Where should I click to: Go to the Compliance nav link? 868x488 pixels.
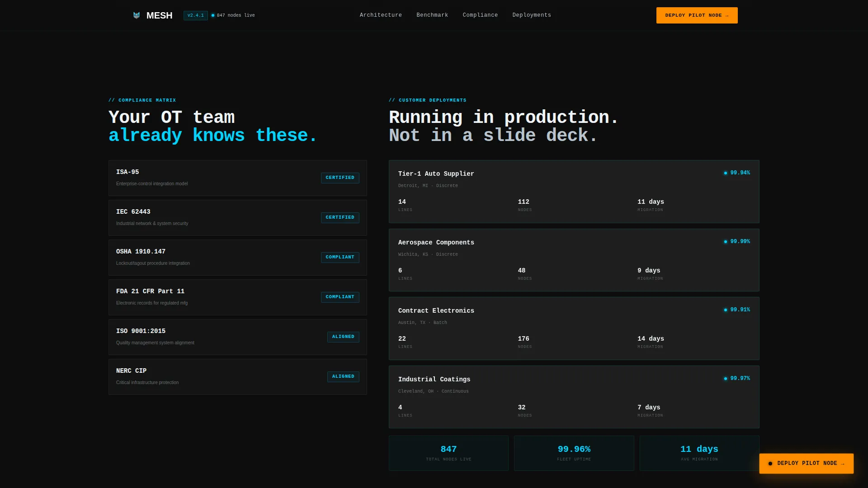[480, 15]
